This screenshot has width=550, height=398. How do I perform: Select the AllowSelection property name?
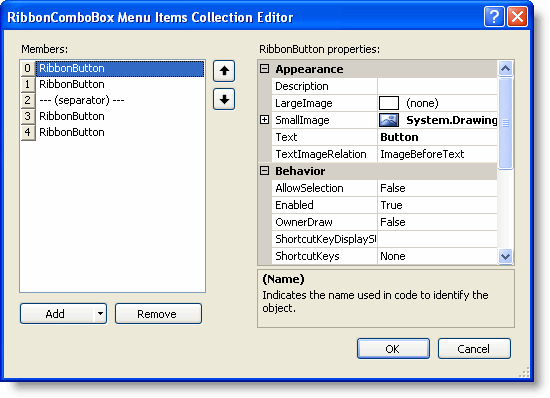click(324, 188)
